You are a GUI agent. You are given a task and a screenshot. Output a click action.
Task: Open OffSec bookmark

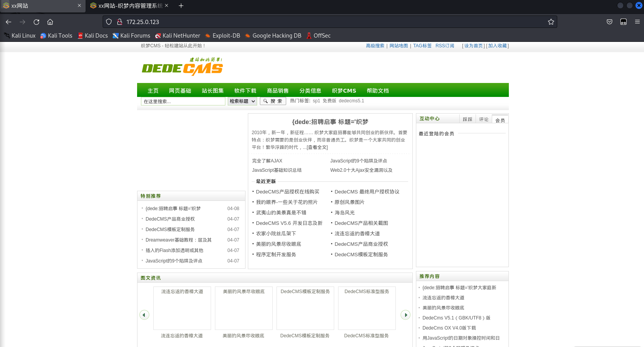[318, 36]
